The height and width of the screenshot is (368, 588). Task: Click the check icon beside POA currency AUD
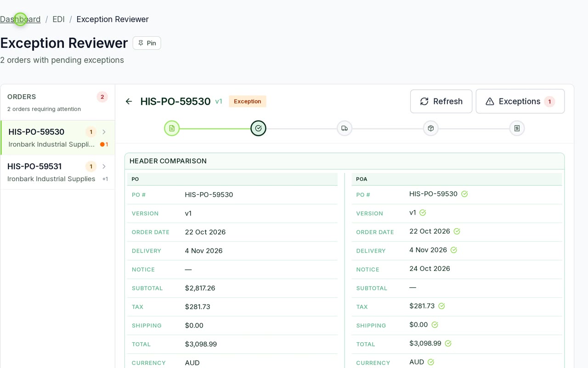431,362
